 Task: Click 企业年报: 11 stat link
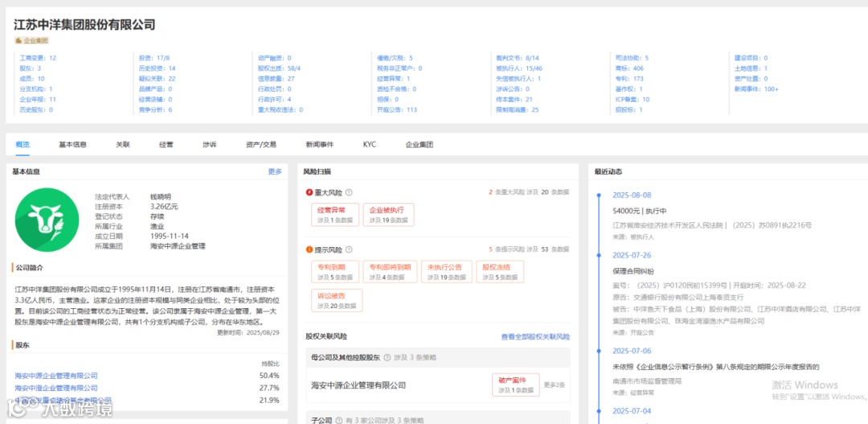tap(38, 99)
